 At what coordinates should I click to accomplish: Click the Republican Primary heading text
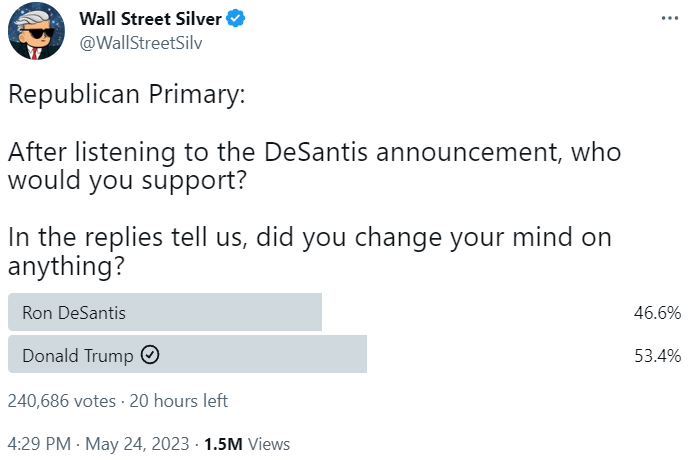(x=125, y=95)
